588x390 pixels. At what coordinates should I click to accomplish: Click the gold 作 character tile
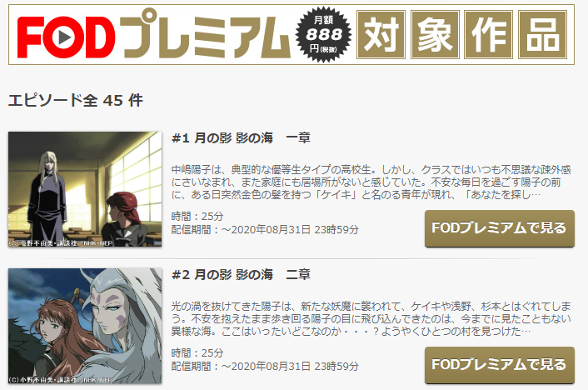pos(489,35)
